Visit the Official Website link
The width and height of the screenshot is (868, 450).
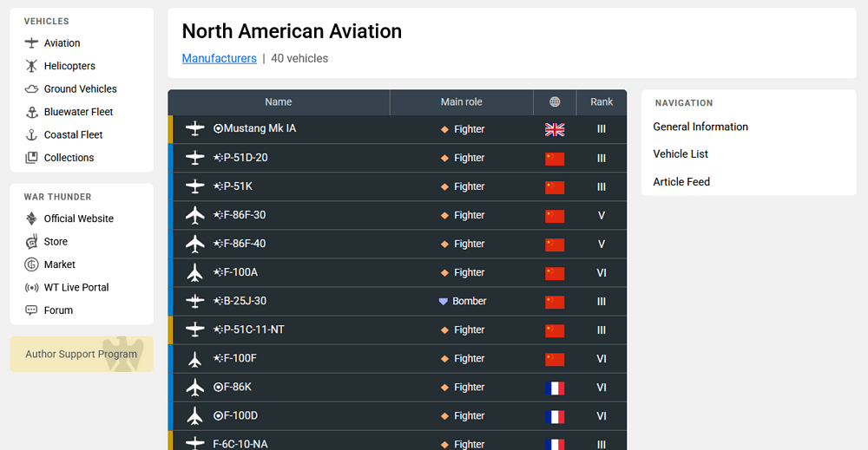click(x=79, y=218)
